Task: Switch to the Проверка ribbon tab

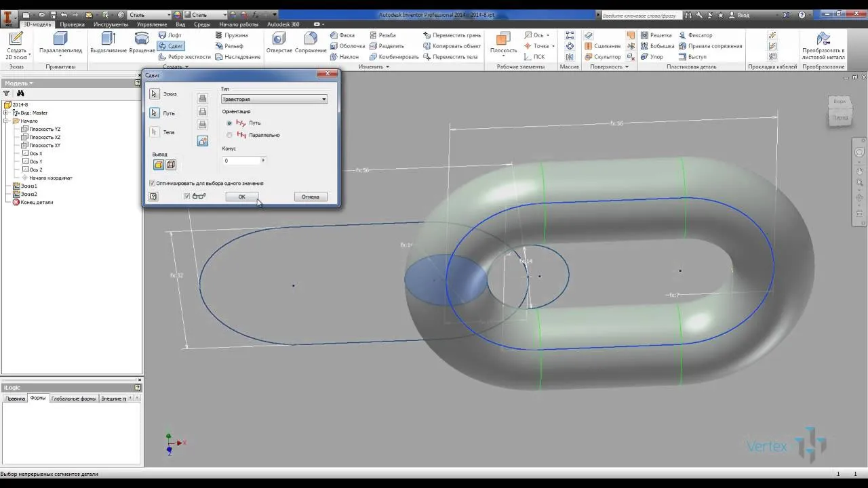Action: tap(73, 24)
